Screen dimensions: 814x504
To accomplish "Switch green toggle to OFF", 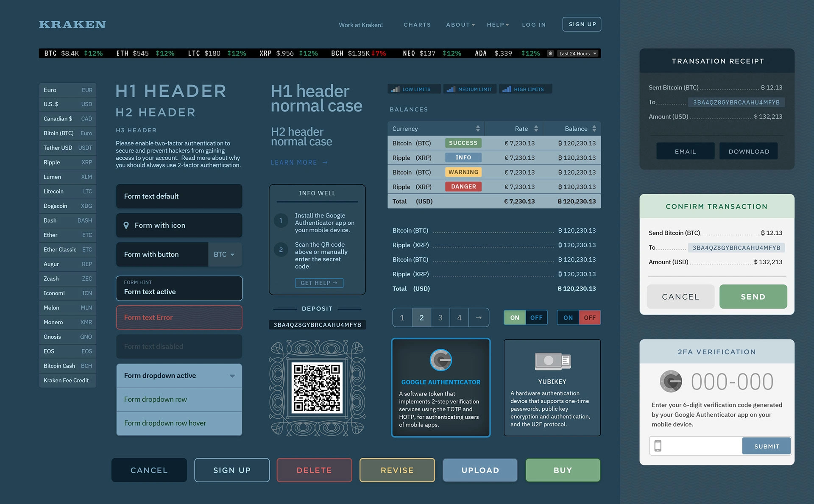I will (536, 317).
